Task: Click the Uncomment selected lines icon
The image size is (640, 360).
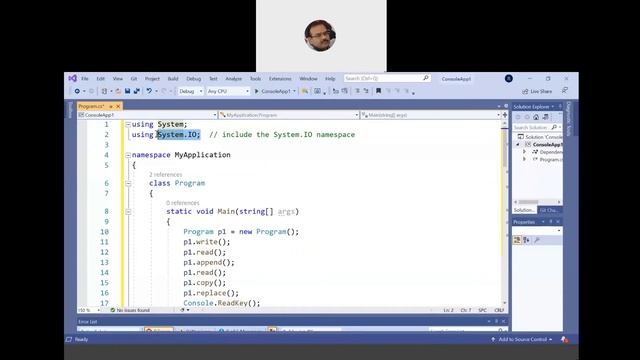Action: coord(366,91)
